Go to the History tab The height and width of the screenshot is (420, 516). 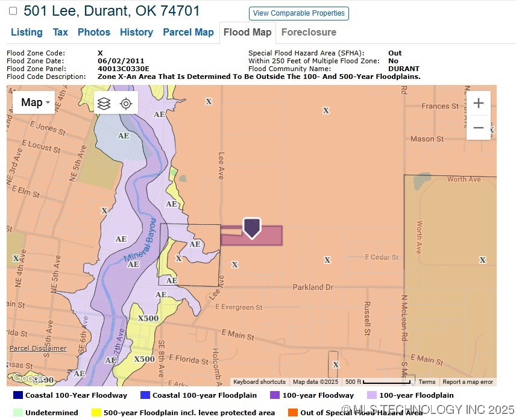pos(136,32)
